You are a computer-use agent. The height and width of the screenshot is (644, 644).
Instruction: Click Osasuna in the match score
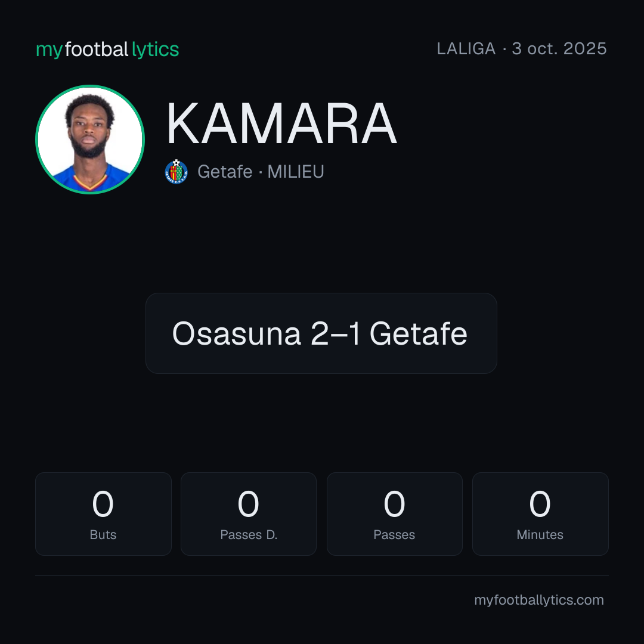pyautogui.click(x=237, y=333)
